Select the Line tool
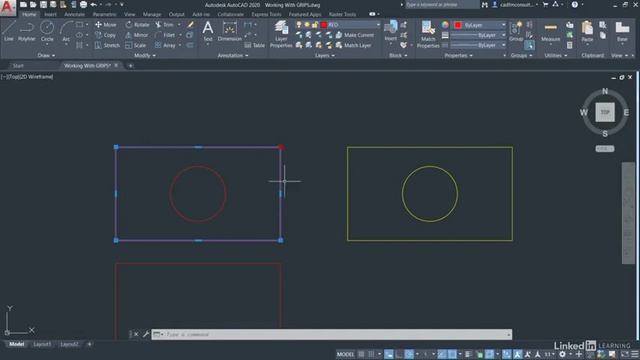The height and width of the screenshot is (360, 640). pos(9,31)
